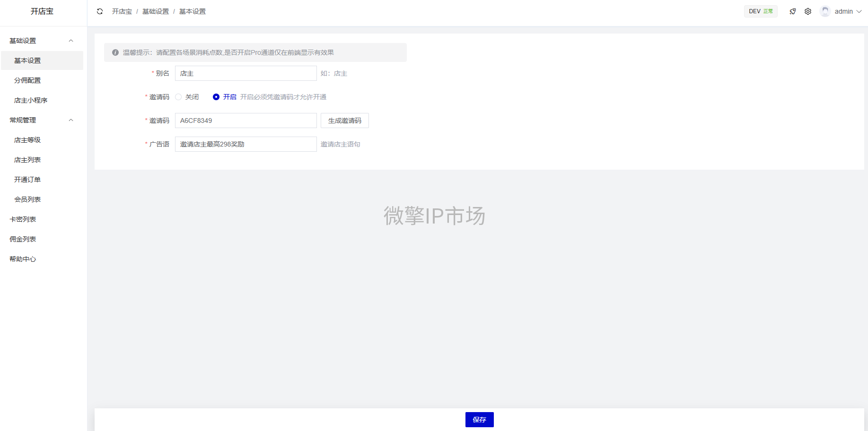The height and width of the screenshot is (431, 868).
Task: Open 分佣配置 in the sidebar
Action: (27, 80)
